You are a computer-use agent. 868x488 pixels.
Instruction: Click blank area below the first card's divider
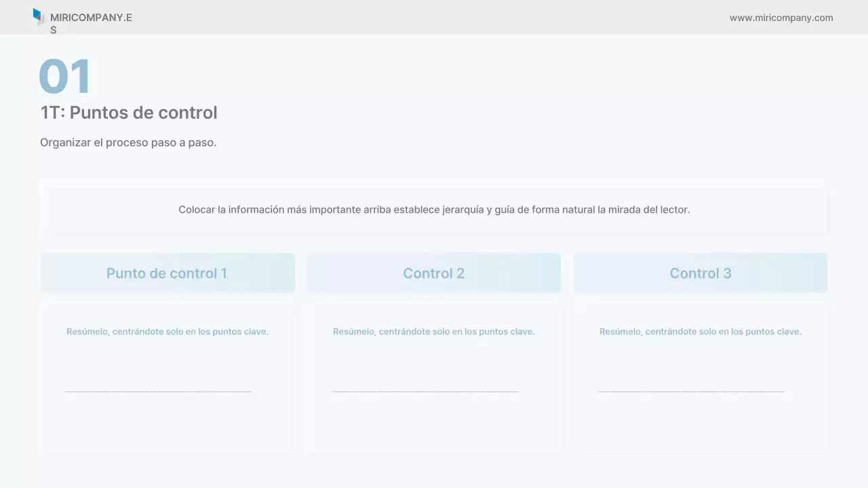[167, 424]
